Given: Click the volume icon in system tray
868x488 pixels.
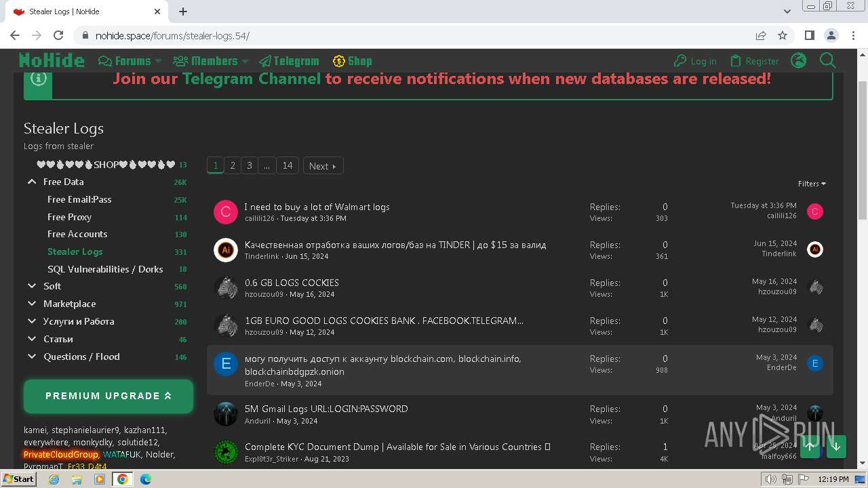Looking at the screenshot, I should (770, 479).
